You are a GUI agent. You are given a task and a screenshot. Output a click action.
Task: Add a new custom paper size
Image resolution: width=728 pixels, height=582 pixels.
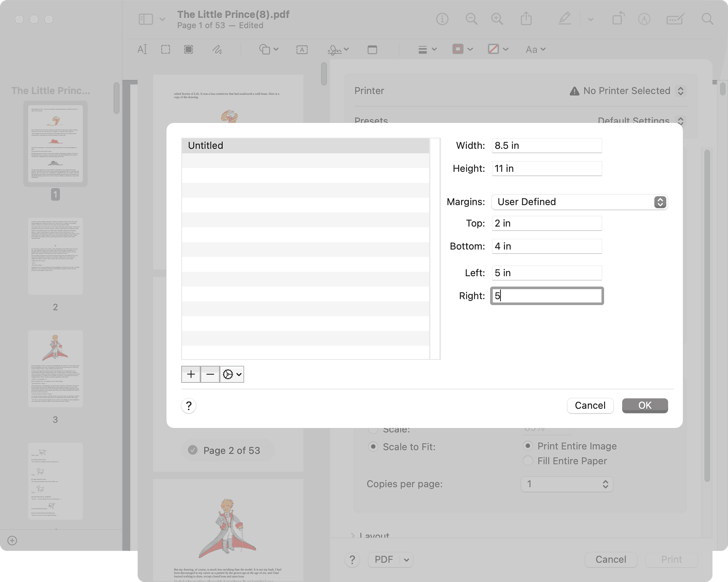(191, 374)
